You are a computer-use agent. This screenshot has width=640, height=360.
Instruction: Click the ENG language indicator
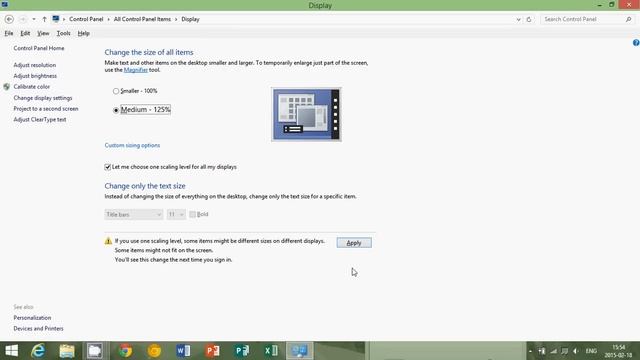click(591, 351)
